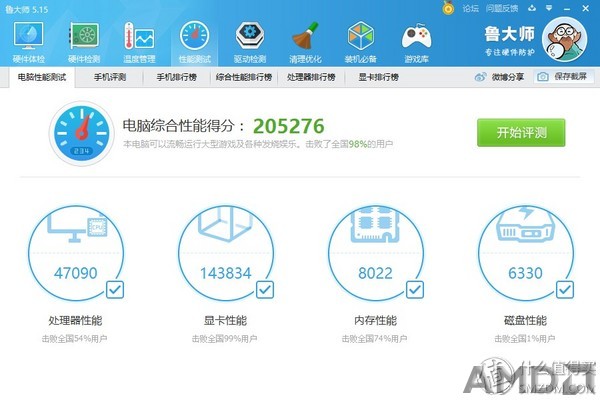Open the title bar dropdown menu arrow
This screenshot has height=400, width=600.
pyautogui.click(x=549, y=8)
